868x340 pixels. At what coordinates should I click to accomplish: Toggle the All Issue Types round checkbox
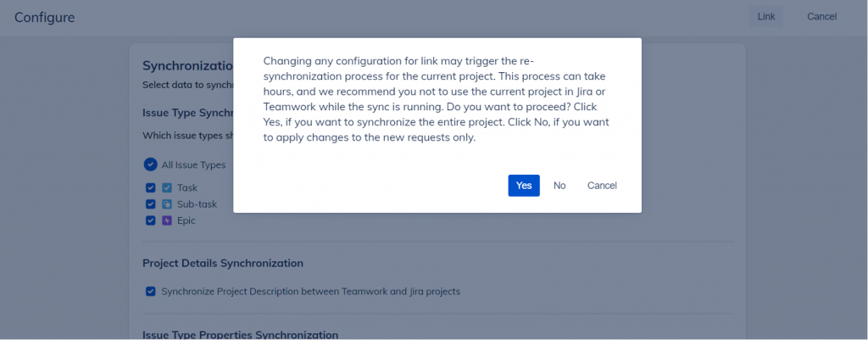click(150, 164)
